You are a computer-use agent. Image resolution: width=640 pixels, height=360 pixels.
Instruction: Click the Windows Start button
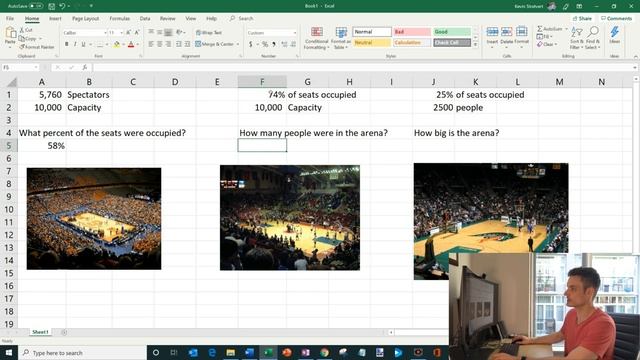[x=9, y=353]
